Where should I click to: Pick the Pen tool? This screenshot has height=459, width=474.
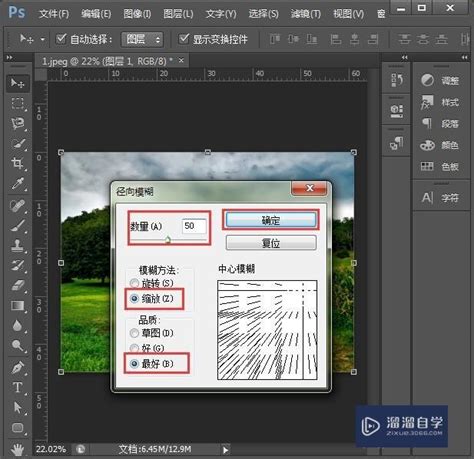(x=17, y=367)
